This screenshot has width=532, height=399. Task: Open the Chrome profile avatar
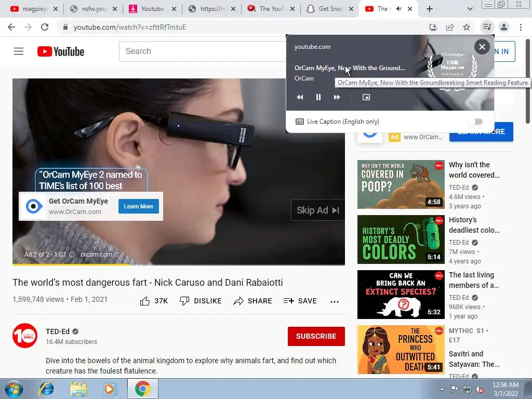point(504,27)
